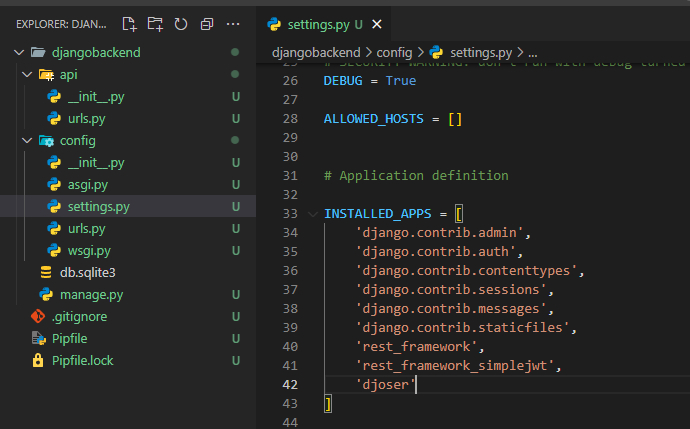The height and width of the screenshot is (429, 690).
Task: Open asgi.py in the config folder
Action: (87, 184)
